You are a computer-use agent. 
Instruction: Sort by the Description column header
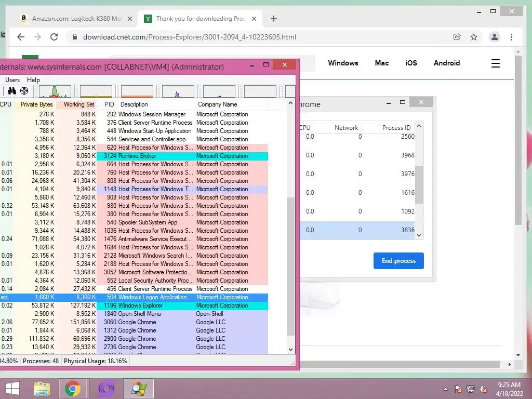click(156, 104)
